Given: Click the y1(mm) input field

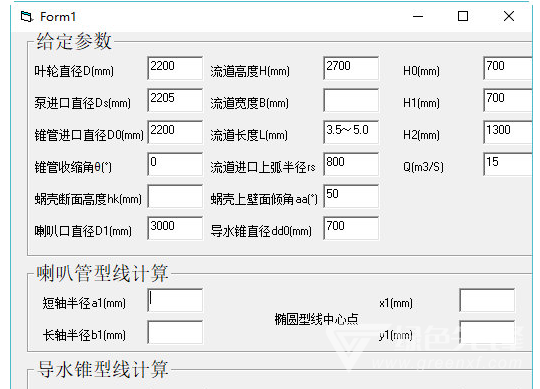Looking at the screenshot, I should tap(487, 332).
